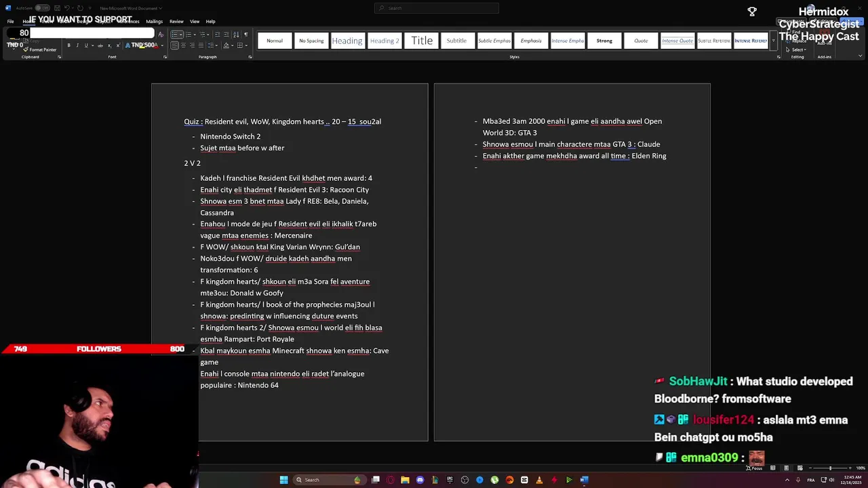Switch to the Review tab
Viewport: 868px width, 488px height.
(176, 22)
